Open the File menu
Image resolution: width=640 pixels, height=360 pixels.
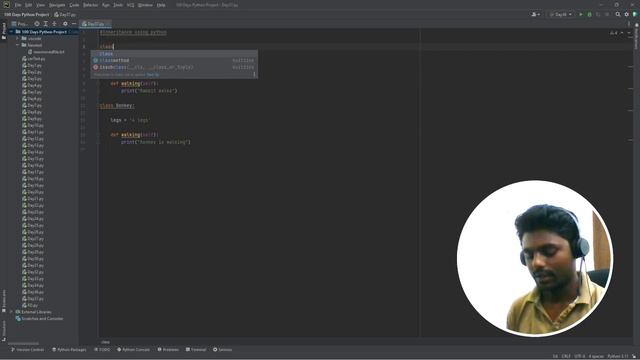[x=18, y=5]
